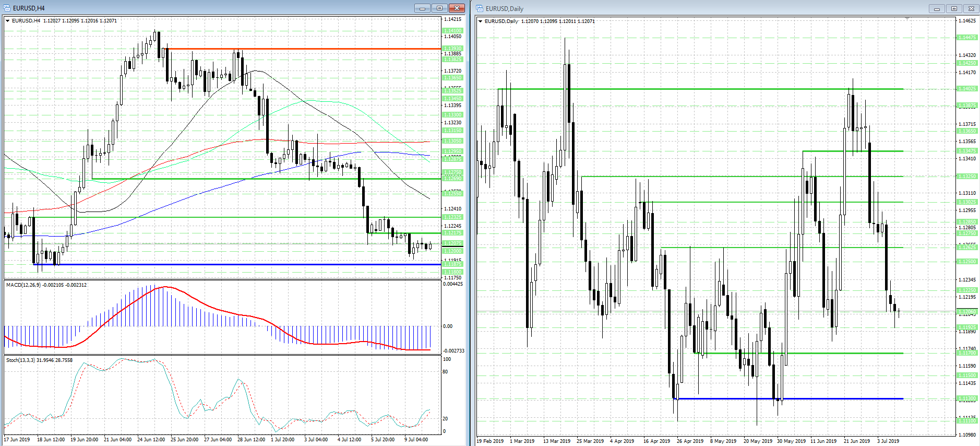Click the MACD(12,26,9) indicator label
The image size is (980, 446).
tap(46, 285)
